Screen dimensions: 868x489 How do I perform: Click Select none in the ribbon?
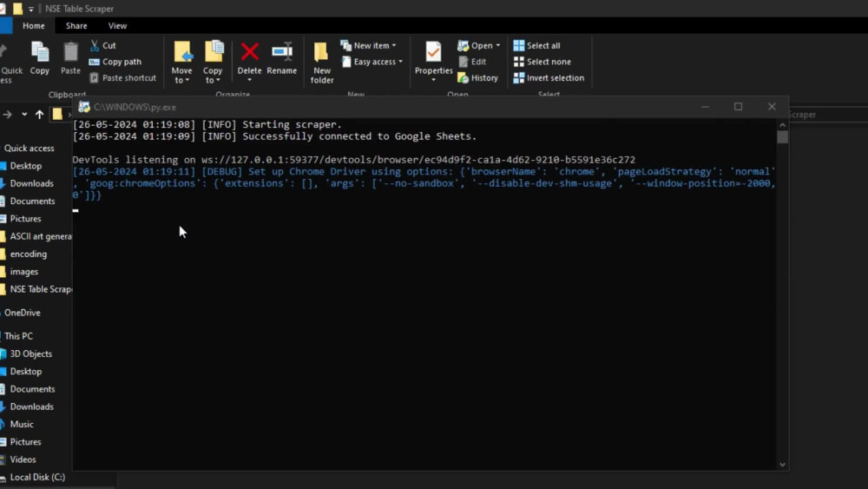(542, 62)
